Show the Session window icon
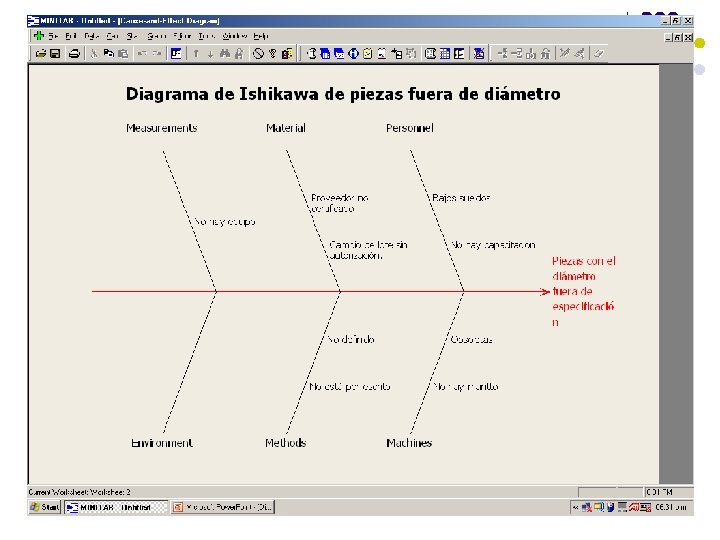 tap(311, 54)
